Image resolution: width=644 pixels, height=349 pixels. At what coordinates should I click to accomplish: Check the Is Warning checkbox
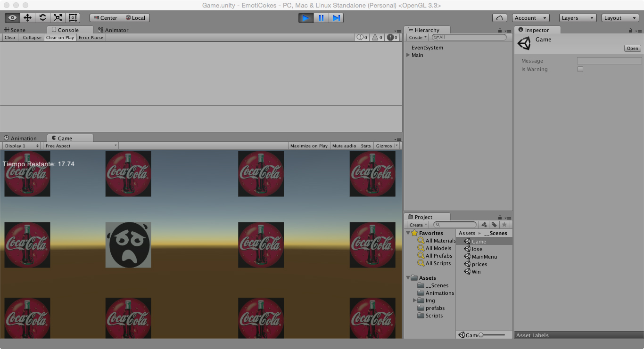(580, 69)
